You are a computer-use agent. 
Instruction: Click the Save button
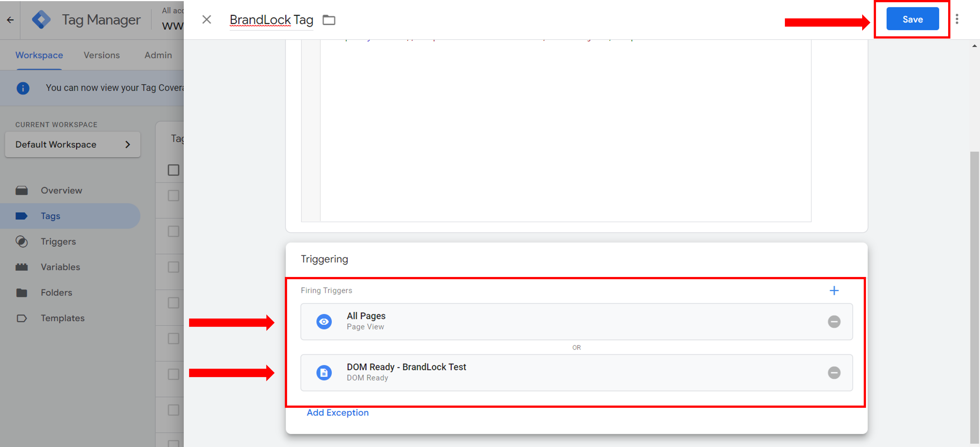pos(912,19)
